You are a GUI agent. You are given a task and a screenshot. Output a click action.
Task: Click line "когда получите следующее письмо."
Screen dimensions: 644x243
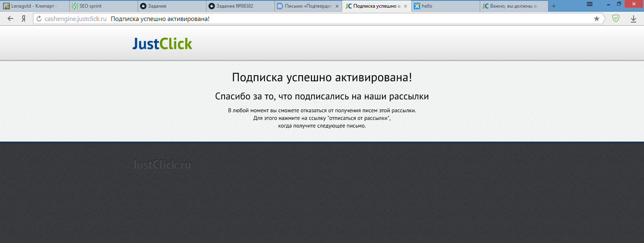pyautogui.click(x=322, y=126)
